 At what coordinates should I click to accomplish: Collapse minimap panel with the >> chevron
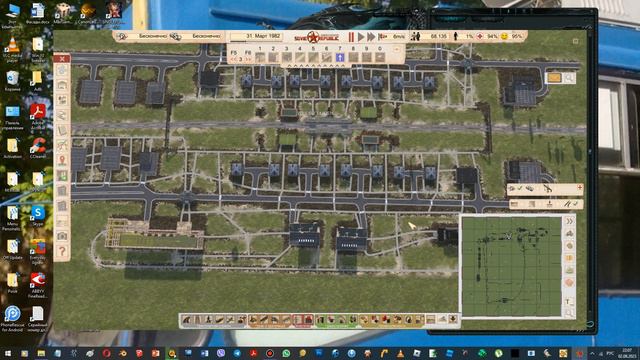click(570, 221)
